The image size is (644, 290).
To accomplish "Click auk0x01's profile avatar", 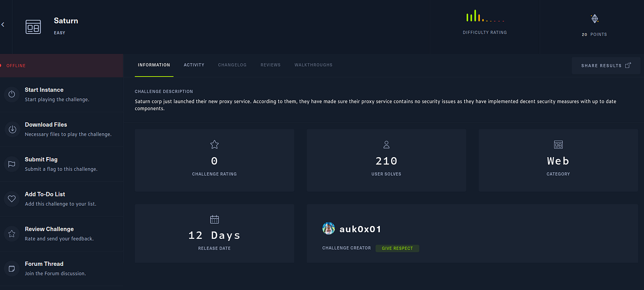I will [328, 228].
